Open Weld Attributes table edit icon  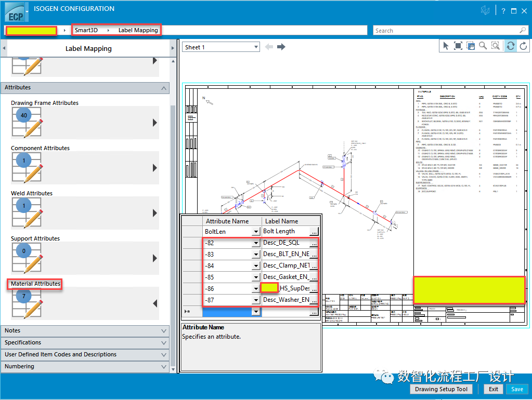click(x=27, y=213)
